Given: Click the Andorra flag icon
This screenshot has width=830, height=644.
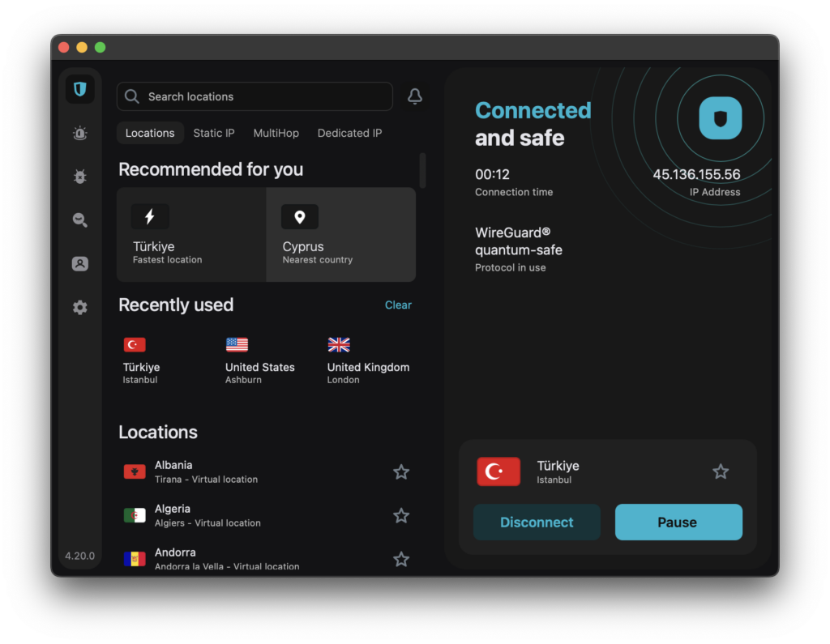Looking at the screenshot, I should (135, 559).
